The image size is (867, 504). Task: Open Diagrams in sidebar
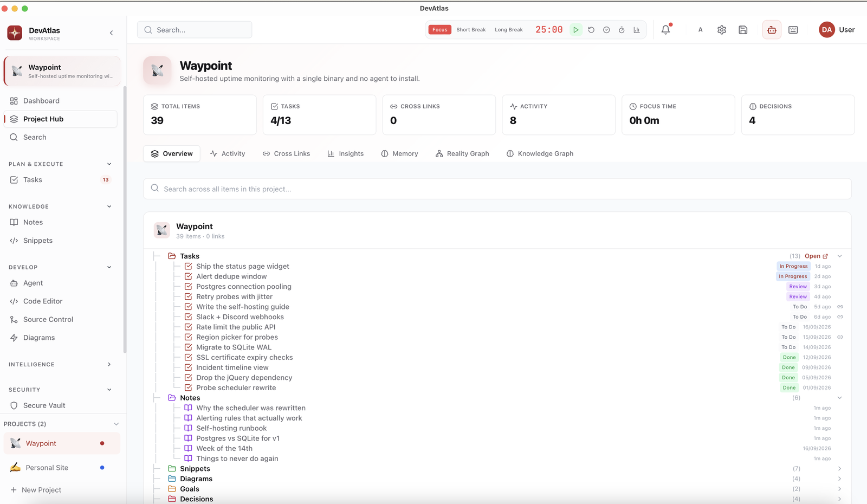[x=61, y=338]
